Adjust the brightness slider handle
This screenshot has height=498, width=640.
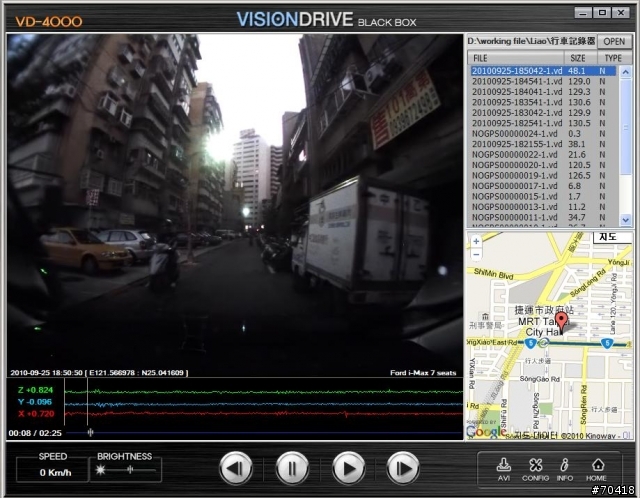tap(130, 470)
